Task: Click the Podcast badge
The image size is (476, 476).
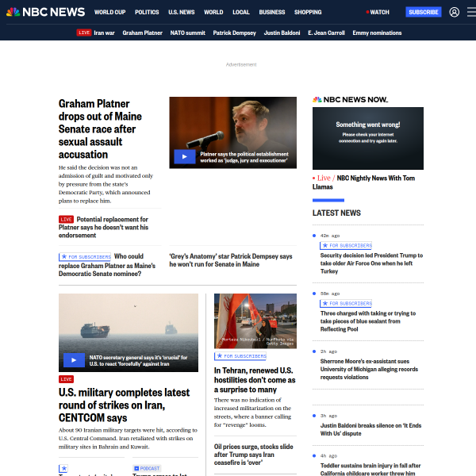Action: click(147, 468)
